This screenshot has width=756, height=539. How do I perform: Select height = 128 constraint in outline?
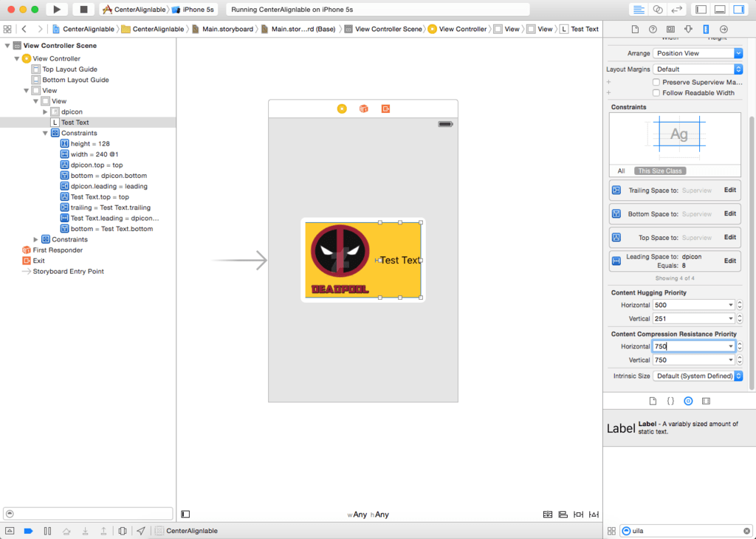(x=86, y=144)
